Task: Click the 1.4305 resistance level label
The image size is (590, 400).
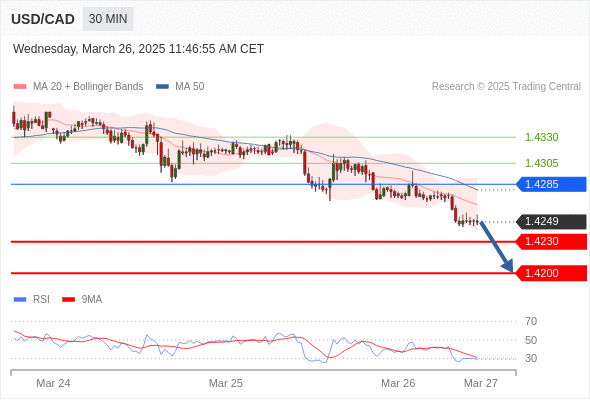Action: pos(542,163)
